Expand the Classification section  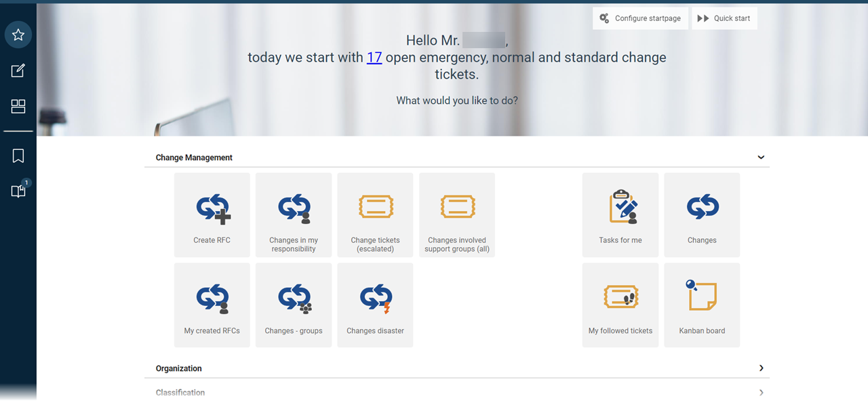pyautogui.click(x=760, y=392)
